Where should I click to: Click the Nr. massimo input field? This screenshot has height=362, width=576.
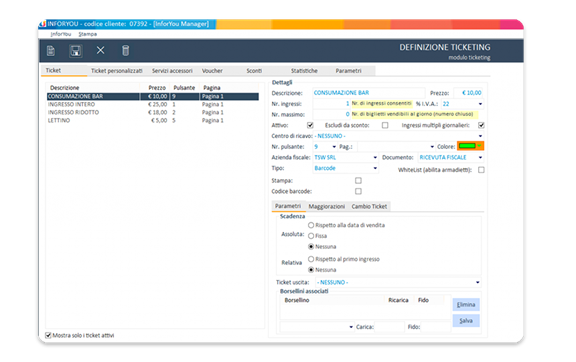pos(331,115)
